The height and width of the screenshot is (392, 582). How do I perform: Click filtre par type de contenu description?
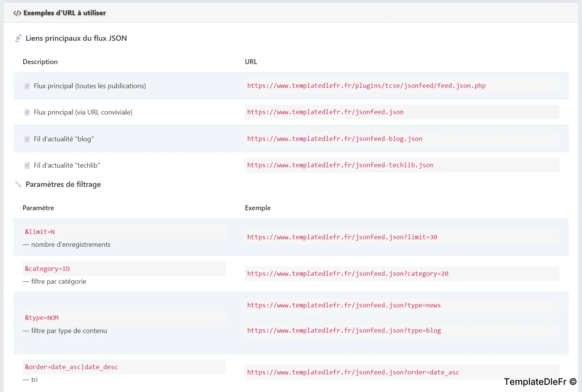pyautogui.click(x=69, y=331)
